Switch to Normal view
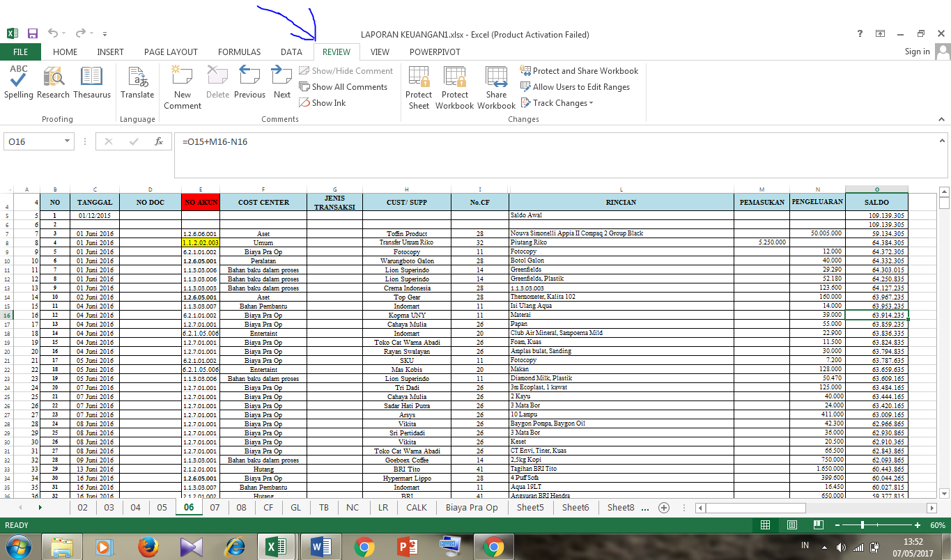Screen dimensions: 951x560 tap(765, 525)
